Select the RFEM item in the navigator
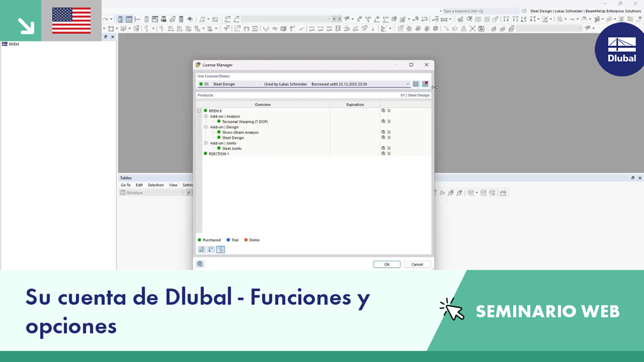This screenshot has width=644, height=362. (x=14, y=44)
